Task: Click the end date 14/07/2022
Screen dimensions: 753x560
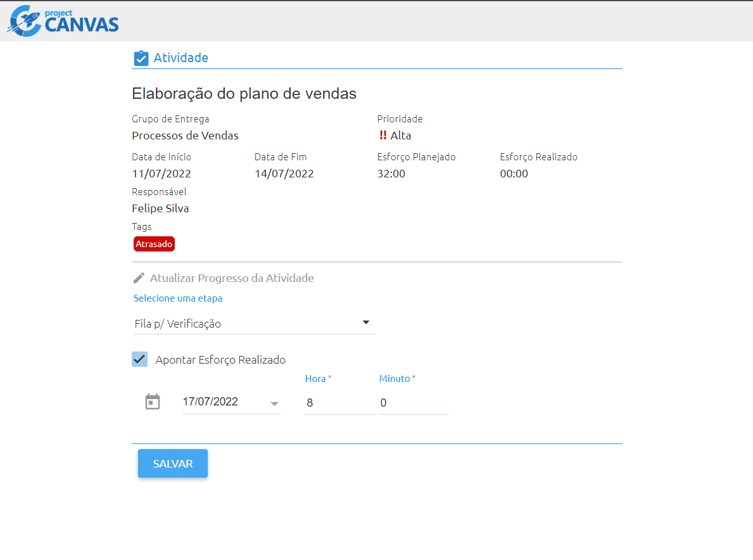Action: 284,174
